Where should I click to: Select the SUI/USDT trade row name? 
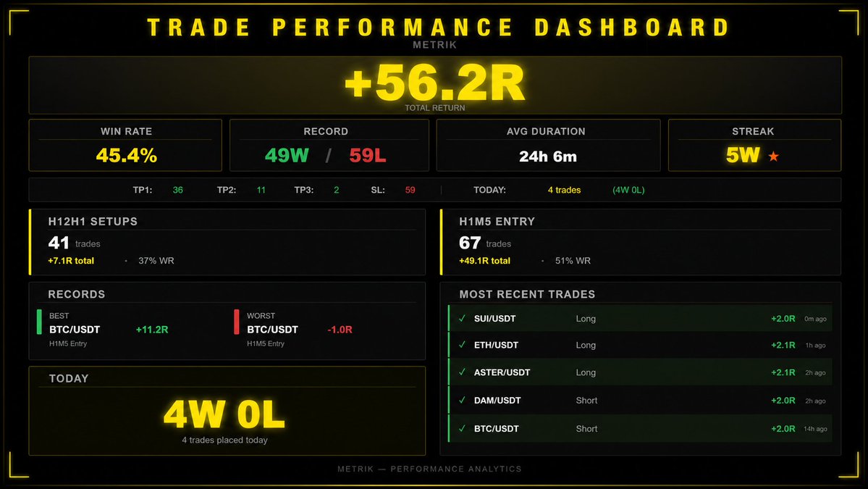click(x=495, y=319)
